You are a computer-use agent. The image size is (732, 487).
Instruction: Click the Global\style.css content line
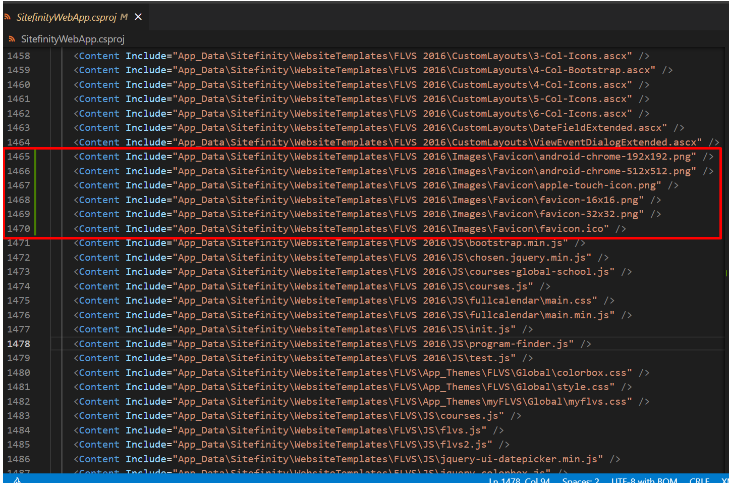(353, 387)
